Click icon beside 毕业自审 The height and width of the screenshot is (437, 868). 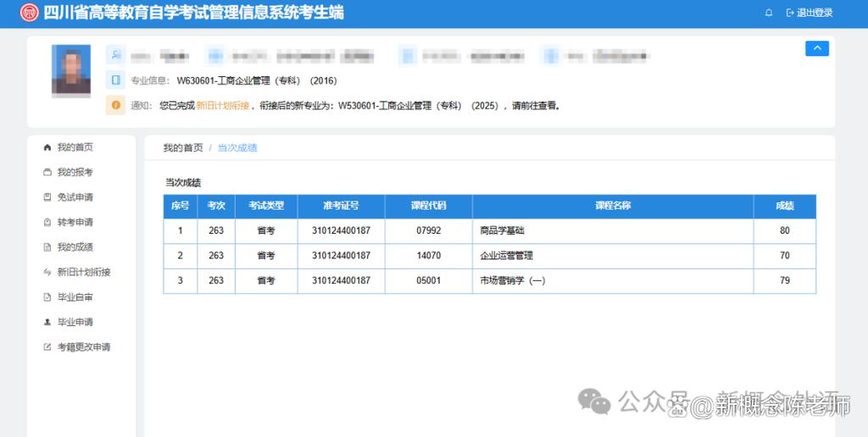tap(47, 297)
